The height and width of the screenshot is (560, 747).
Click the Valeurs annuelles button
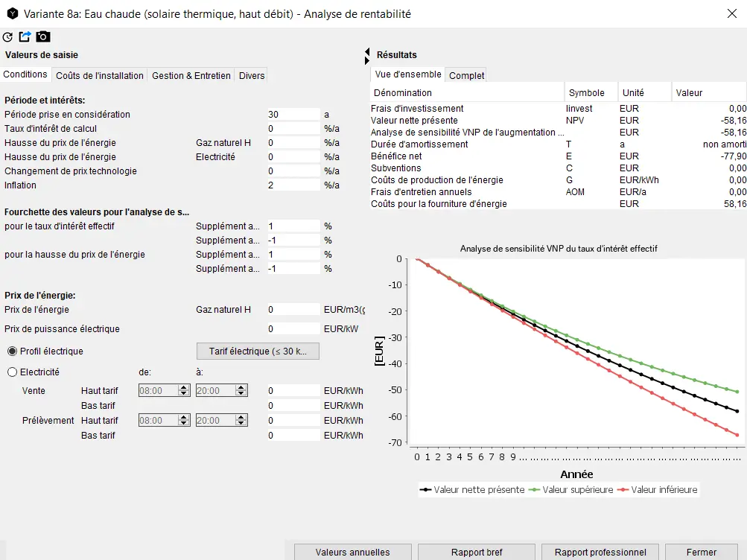point(352,552)
